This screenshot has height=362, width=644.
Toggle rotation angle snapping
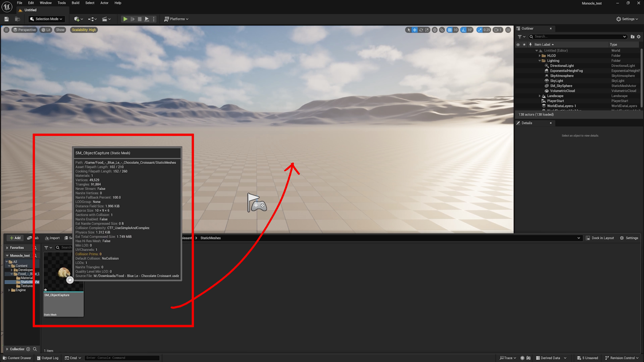(x=463, y=30)
